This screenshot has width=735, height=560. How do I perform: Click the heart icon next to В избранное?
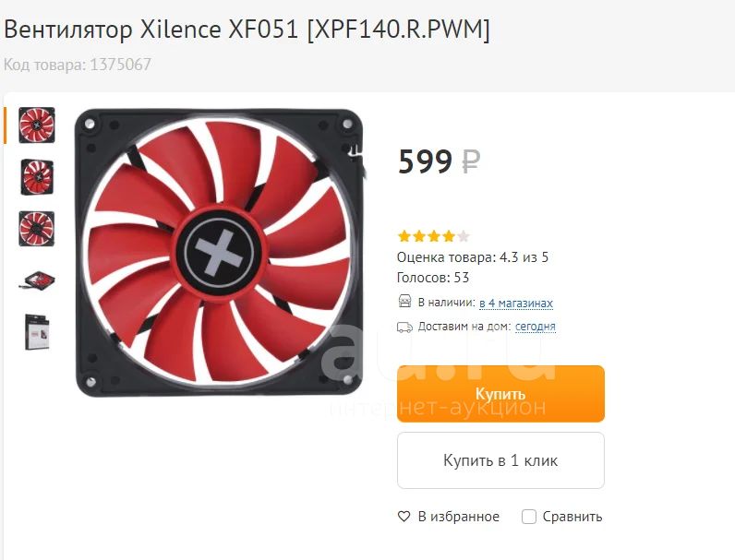coord(404,517)
